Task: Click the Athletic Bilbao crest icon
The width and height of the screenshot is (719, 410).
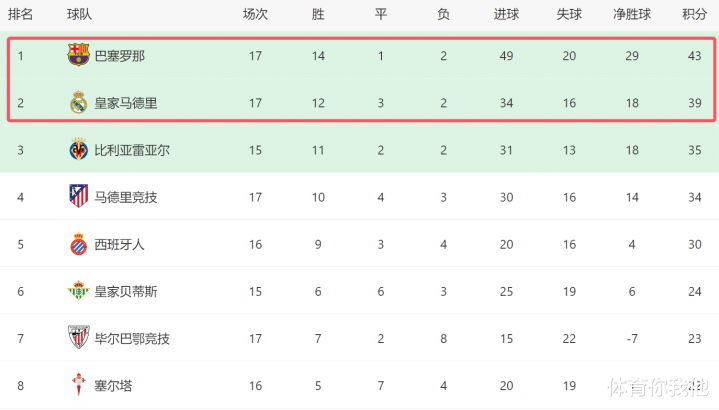Action: click(x=78, y=338)
